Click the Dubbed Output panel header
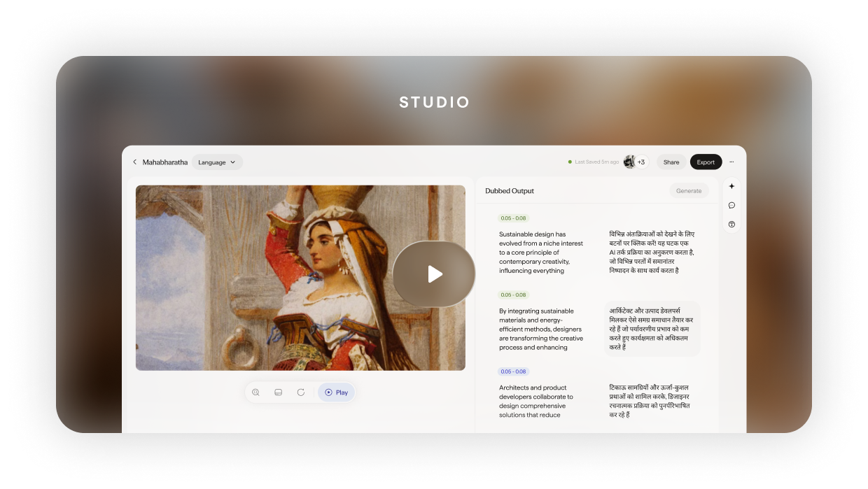 point(510,190)
